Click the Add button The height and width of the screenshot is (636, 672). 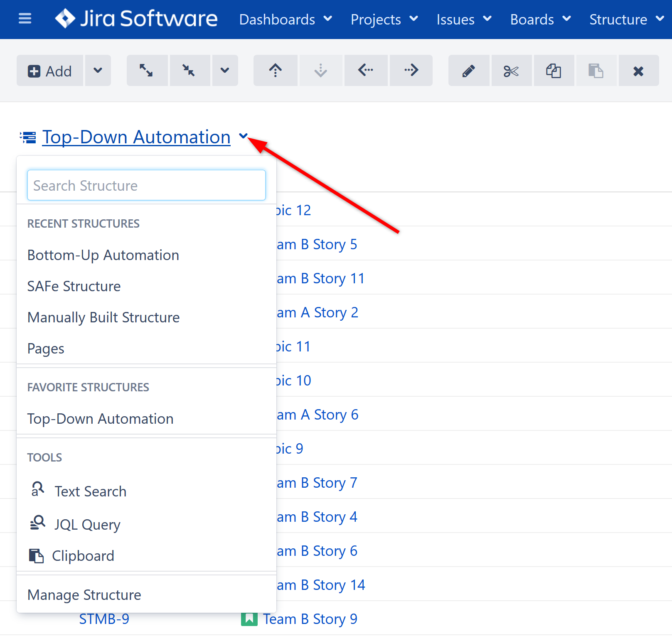50,71
